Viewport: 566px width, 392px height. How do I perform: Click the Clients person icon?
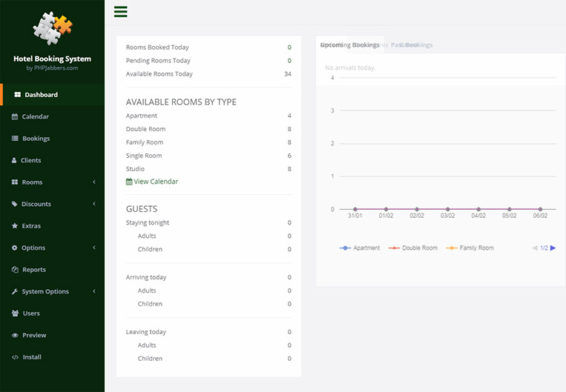[14, 160]
